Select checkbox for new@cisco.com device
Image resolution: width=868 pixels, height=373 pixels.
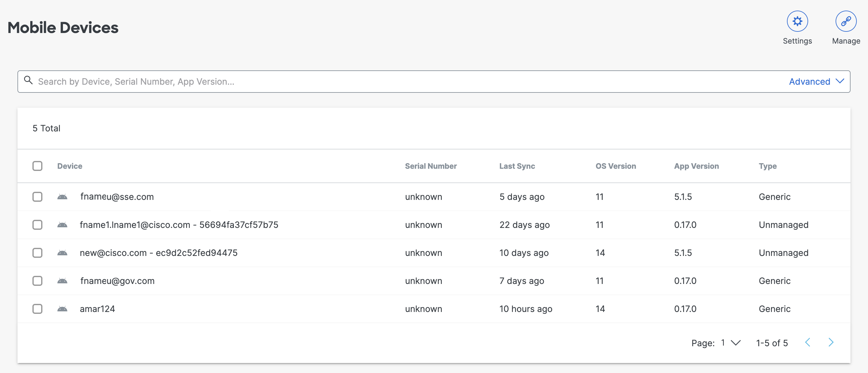tap(37, 253)
